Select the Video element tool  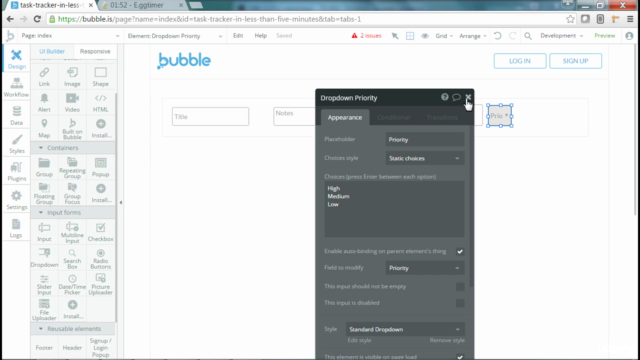pyautogui.click(x=72, y=102)
